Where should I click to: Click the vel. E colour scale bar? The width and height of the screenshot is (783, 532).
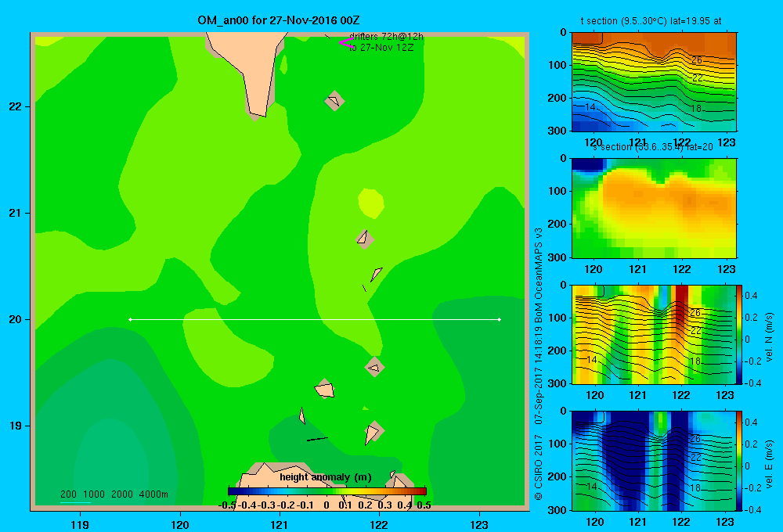(739, 461)
